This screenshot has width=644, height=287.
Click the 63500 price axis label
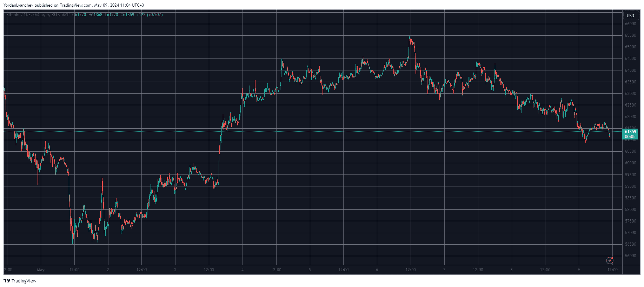point(630,82)
